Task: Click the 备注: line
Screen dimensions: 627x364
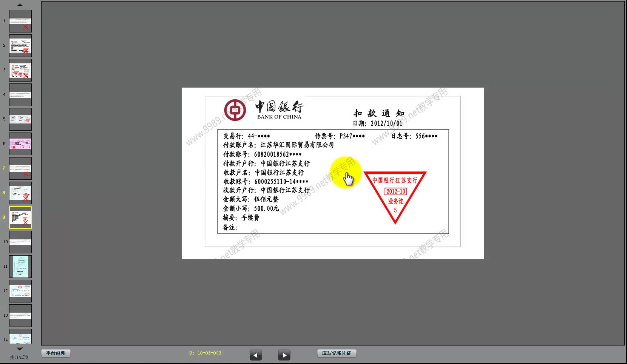Action: (x=230, y=227)
